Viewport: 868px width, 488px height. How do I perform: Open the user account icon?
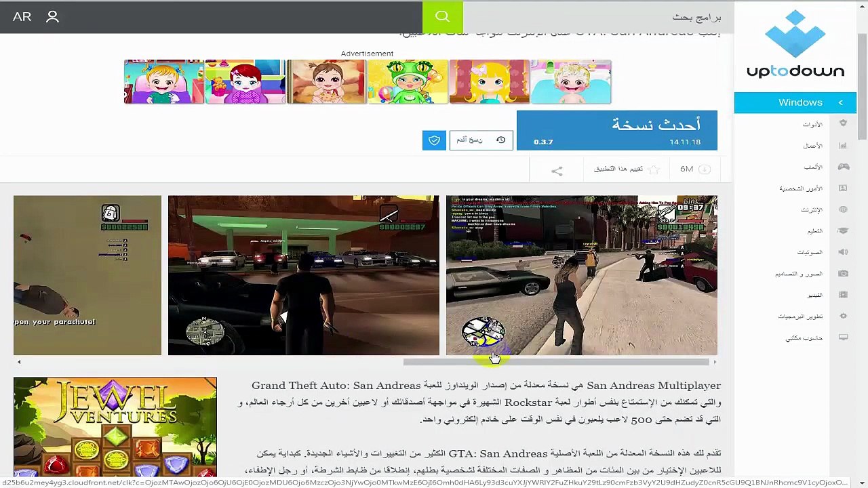[52, 17]
